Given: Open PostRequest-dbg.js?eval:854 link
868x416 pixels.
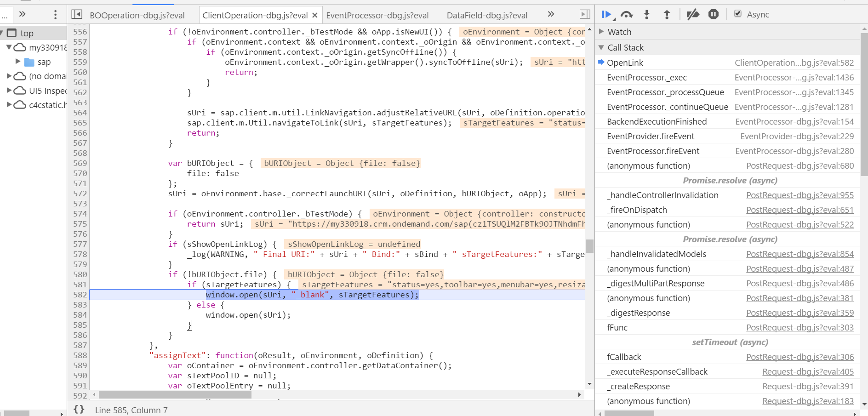Looking at the screenshot, I should point(800,254).
